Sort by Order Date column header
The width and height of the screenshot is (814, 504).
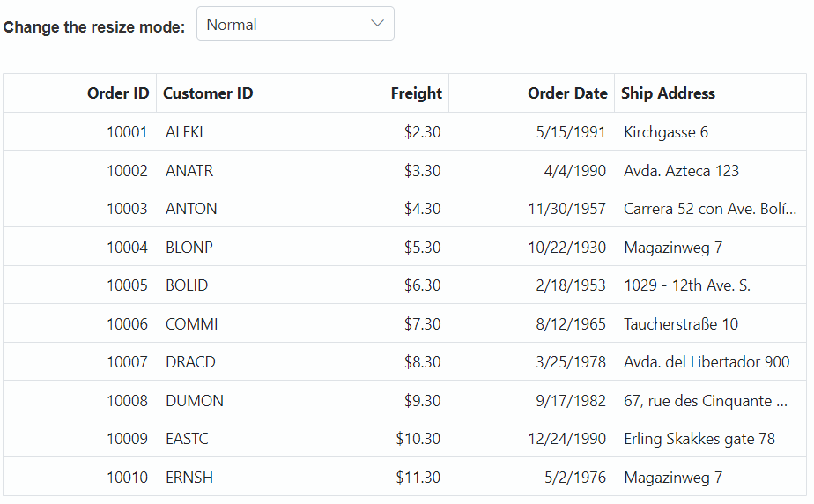click(531, 93)
